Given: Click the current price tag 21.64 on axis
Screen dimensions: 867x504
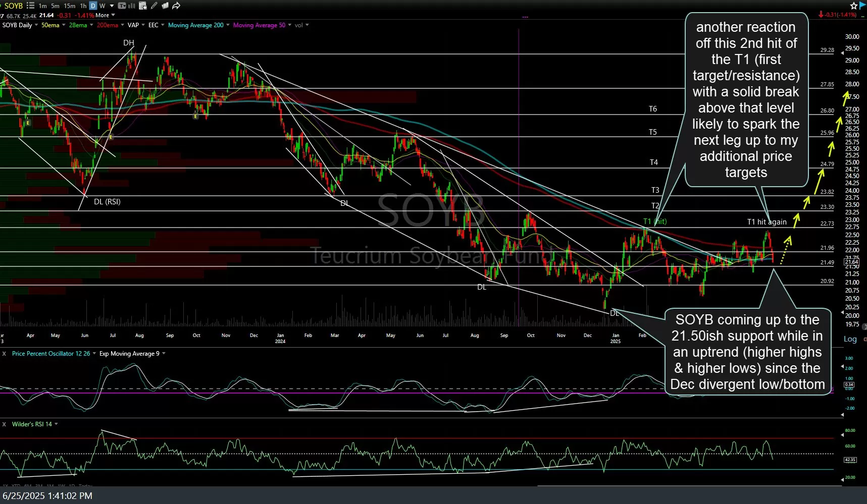Looking at the screenshot, I should pyautogui.click(x=851, y=262).
